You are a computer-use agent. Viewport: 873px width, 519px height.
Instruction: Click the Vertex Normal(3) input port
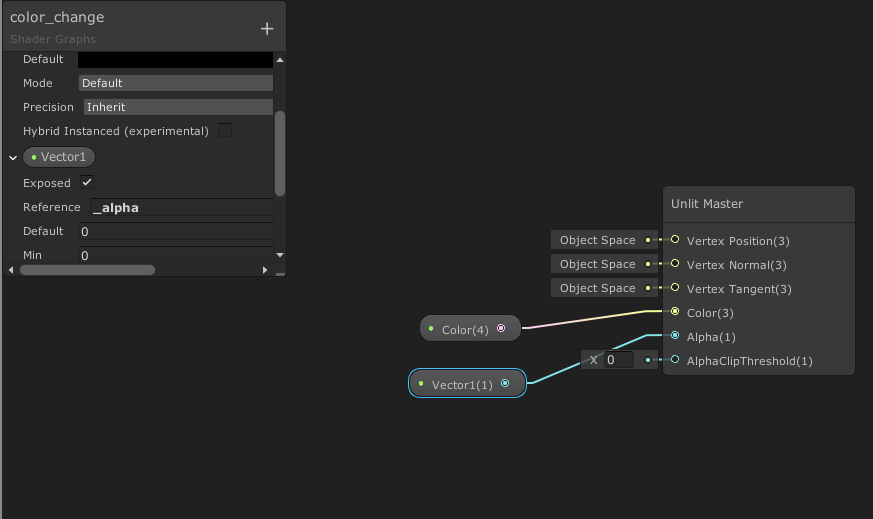(675, 263)
